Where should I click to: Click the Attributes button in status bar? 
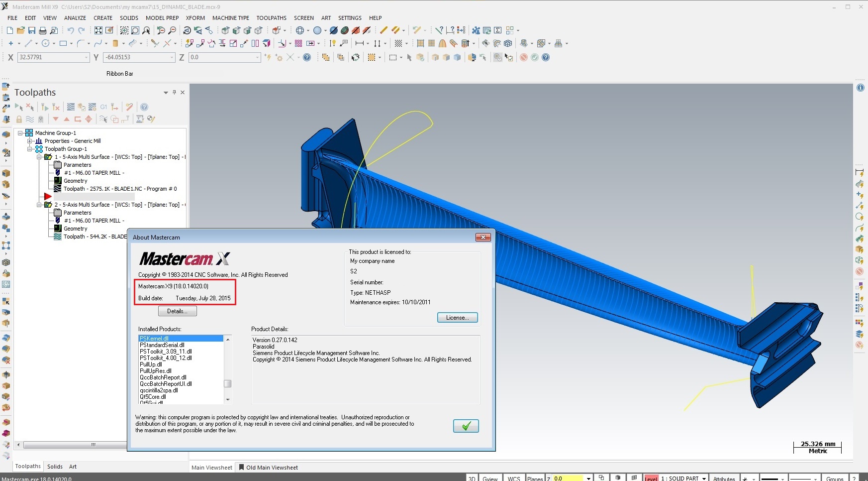(724, 478)
